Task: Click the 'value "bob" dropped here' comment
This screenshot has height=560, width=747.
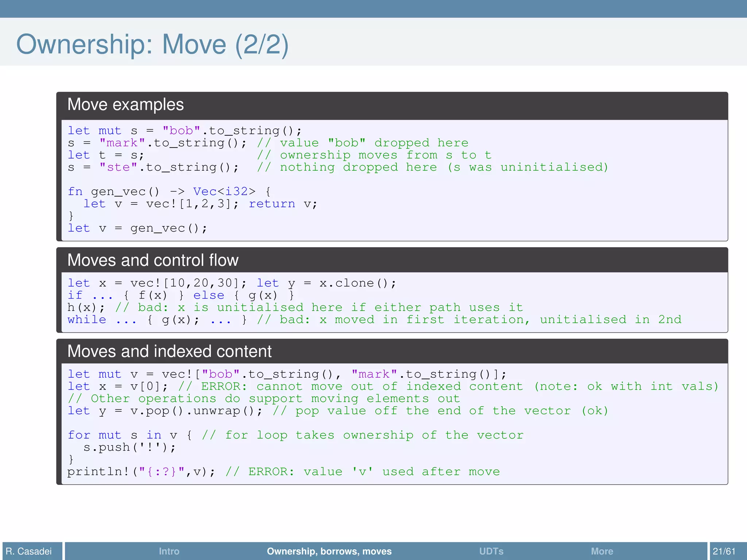Action: (x=363, y=143)
